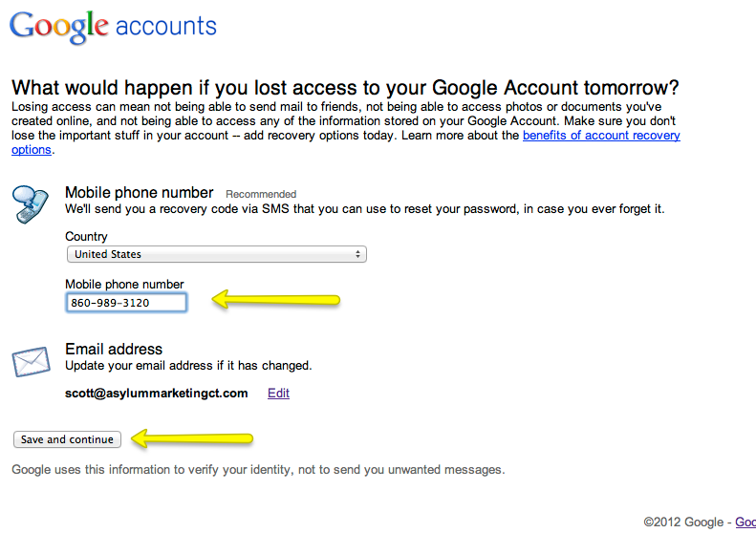Follow the benefits of account recovery link
The image size is (756, 533).
(x=601, y=136)
